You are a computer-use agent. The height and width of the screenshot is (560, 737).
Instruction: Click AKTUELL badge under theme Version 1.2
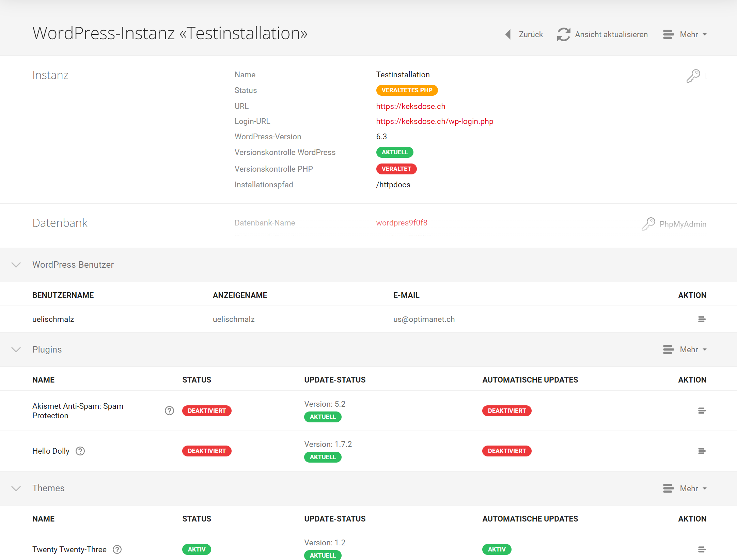click(x=323, y=555)
